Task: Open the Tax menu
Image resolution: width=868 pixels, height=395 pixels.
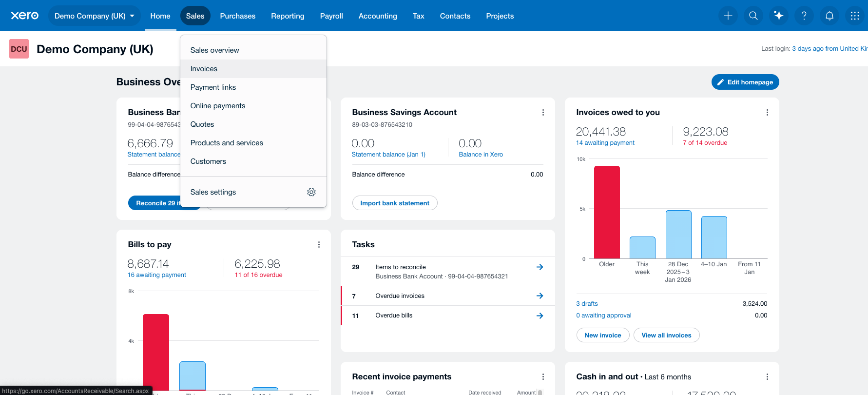Action: click(419, 16)
